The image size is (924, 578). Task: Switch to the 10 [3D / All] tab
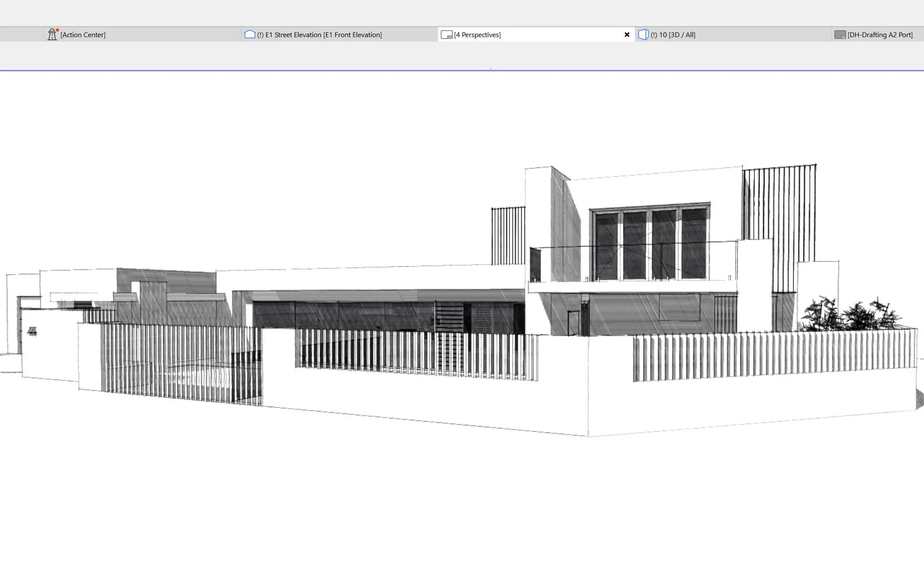click(673, 35)
